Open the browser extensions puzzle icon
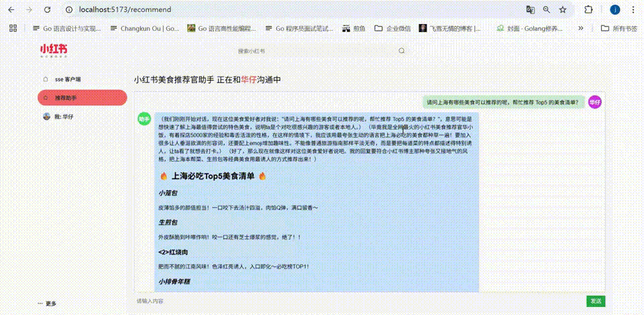Viewport: 644px width, 315px height. 588,9
